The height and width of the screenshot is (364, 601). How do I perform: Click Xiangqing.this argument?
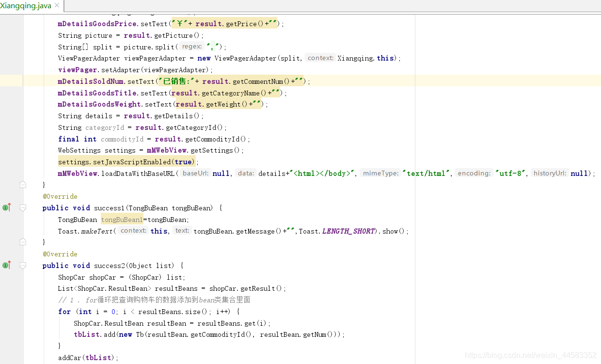(x=366, y=58)
